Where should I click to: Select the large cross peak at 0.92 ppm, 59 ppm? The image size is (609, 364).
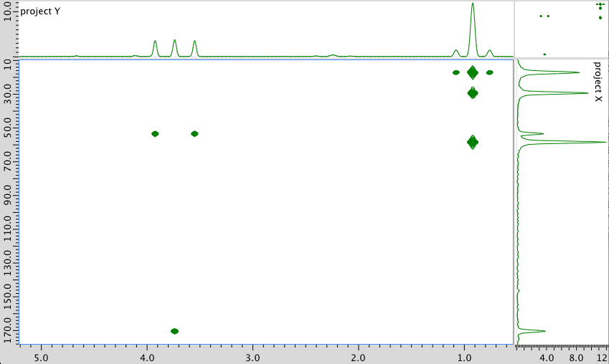tap(473, 142)
